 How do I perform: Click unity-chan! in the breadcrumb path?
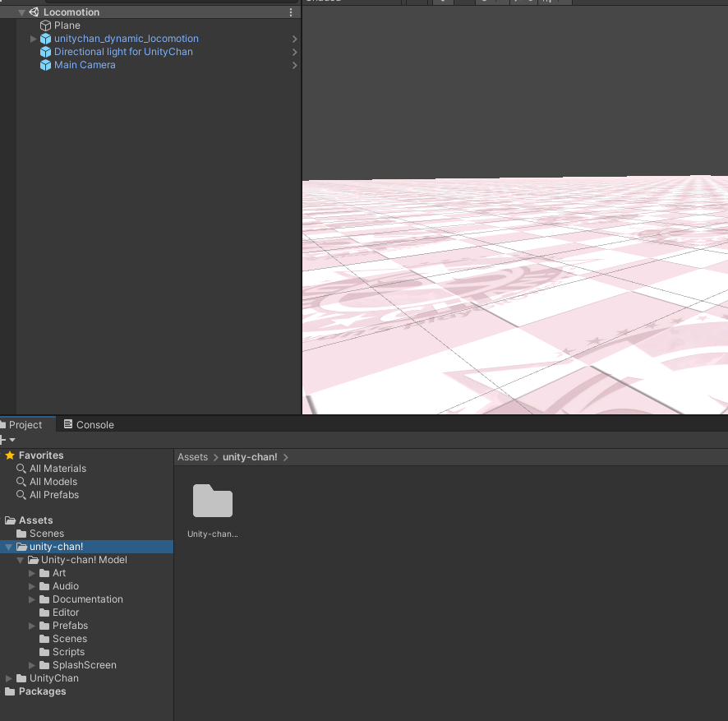tap(250, 457)
